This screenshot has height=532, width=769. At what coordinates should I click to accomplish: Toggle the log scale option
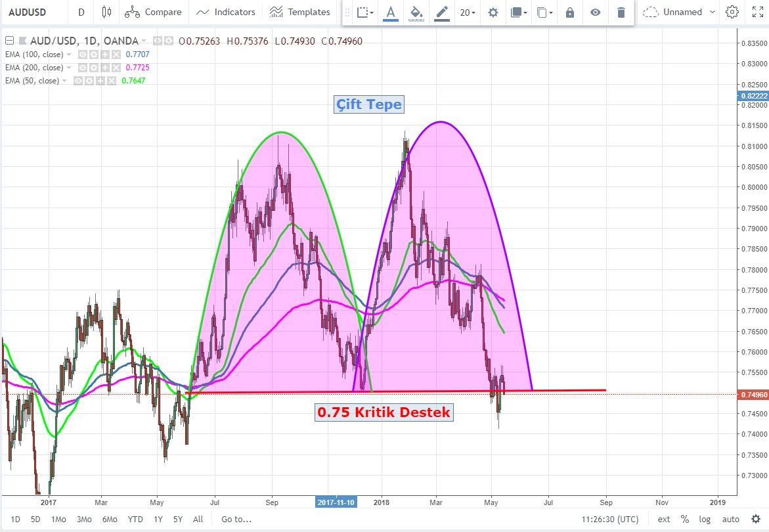tap(705, 519)
